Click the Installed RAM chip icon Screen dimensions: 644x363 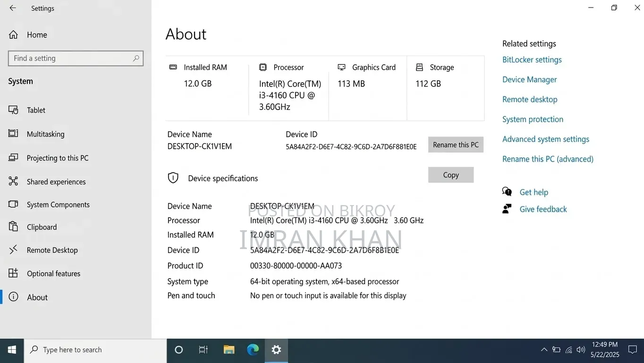pos(173,67)
